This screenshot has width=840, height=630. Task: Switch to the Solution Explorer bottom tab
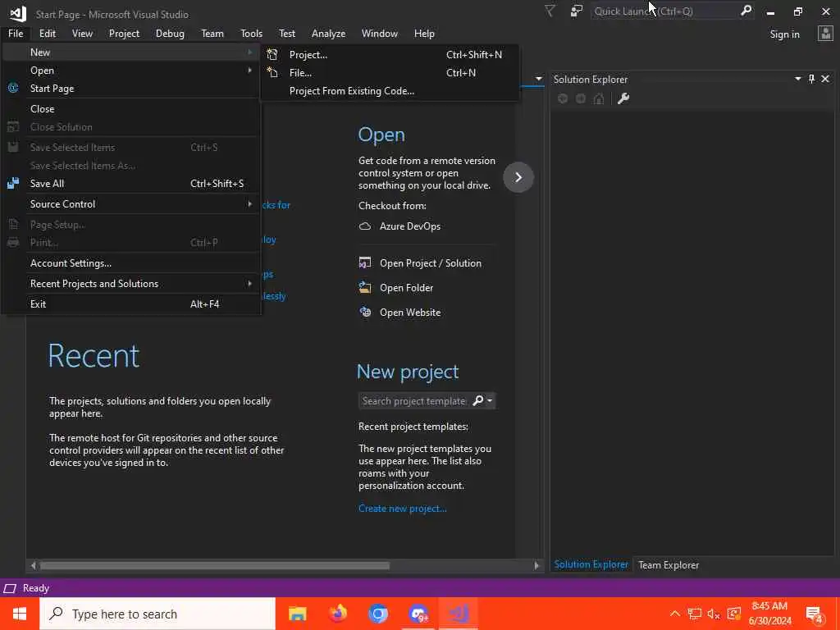coord(591,564)
